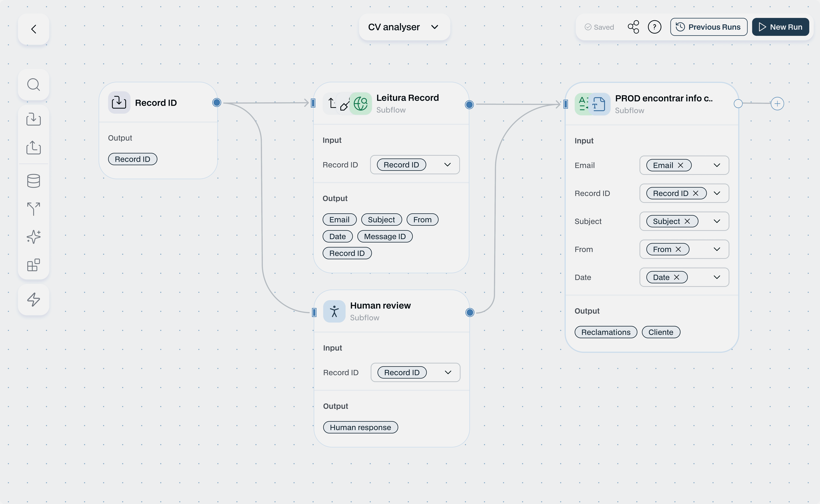The width and height of the screenshot is (820, 504).
Task: Remove the Subject tag with its X
Action: 687,221
